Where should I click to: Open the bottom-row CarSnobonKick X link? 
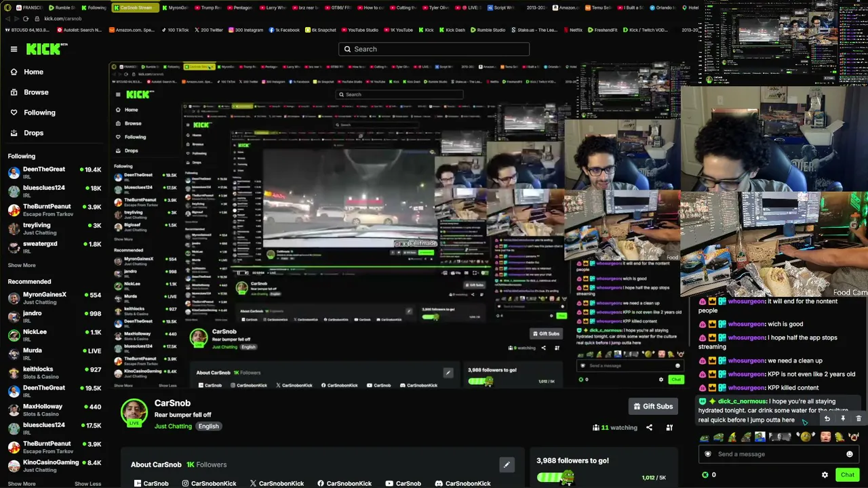pos(277,483)
